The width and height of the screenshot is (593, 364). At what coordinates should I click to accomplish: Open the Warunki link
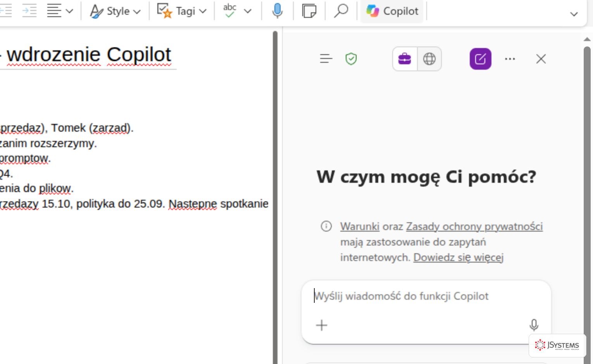pos(360,226)
